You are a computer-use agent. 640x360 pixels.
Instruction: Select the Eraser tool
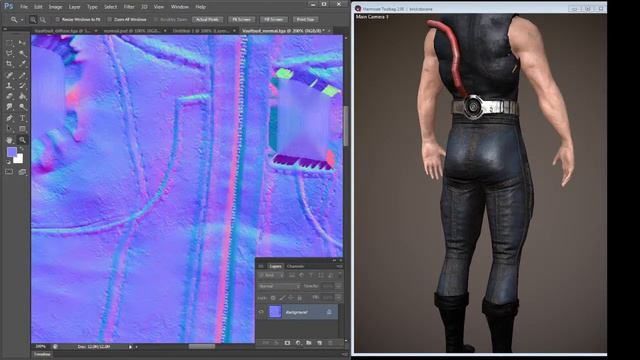9,96
